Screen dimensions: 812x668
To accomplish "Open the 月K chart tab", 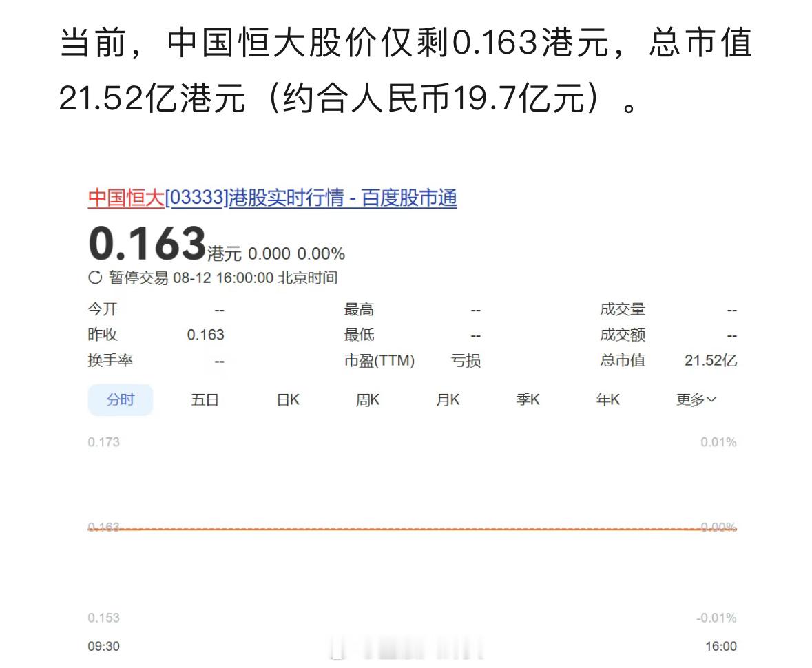I will 448,399.
